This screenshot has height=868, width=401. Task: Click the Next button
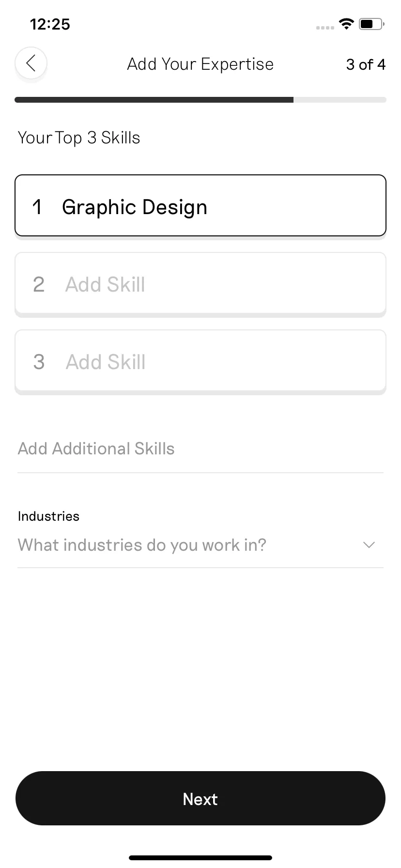200,798
